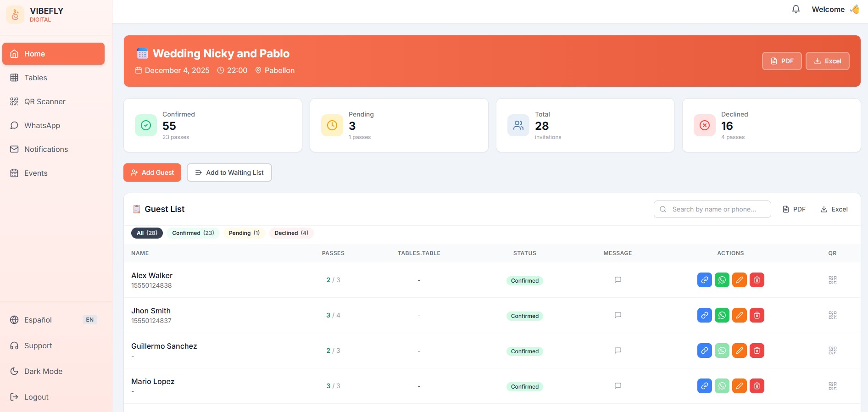Filter guest list by Confirmed (23)
The height and width of the screenshot is (412, 868).
point(193,233)
